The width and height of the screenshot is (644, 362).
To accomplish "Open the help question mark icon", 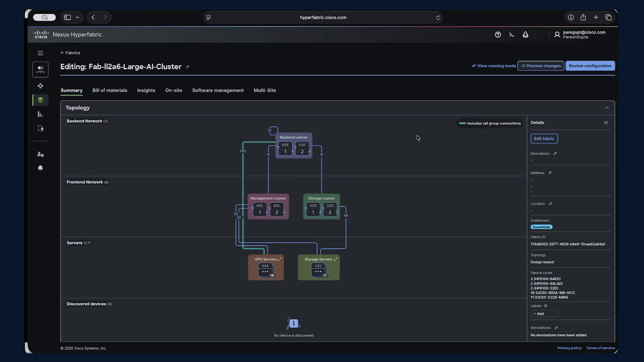I will coord(498,35).
